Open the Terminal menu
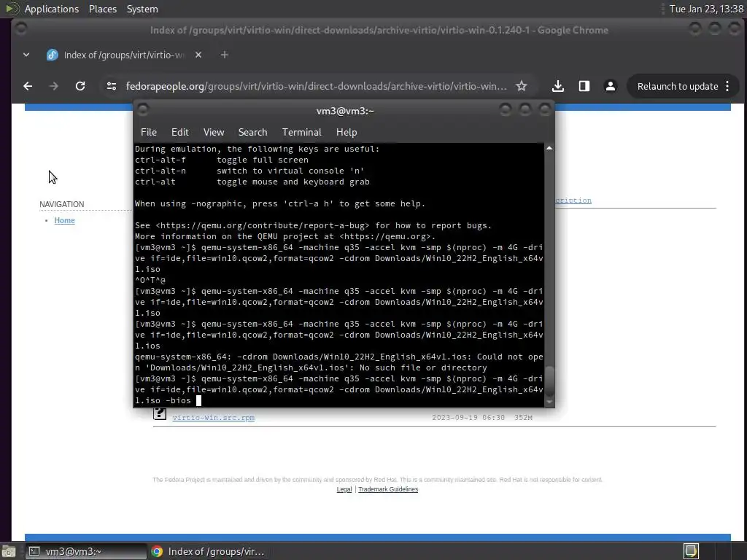 click(301, 133)
